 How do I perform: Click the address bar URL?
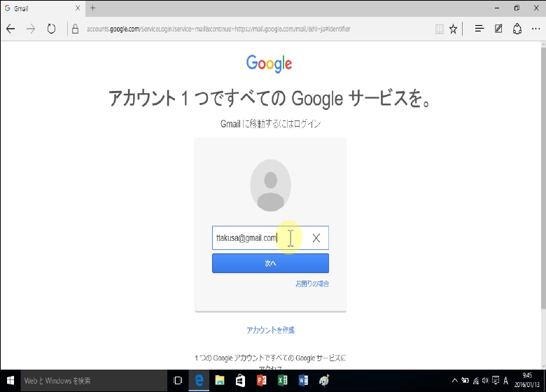click(x=218, y=29)
